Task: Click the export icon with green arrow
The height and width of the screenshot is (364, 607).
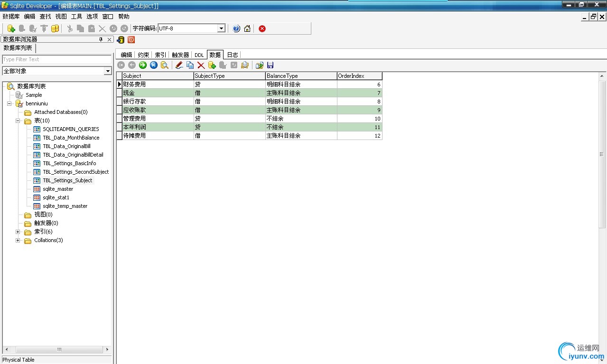Action: pos(260,65)
